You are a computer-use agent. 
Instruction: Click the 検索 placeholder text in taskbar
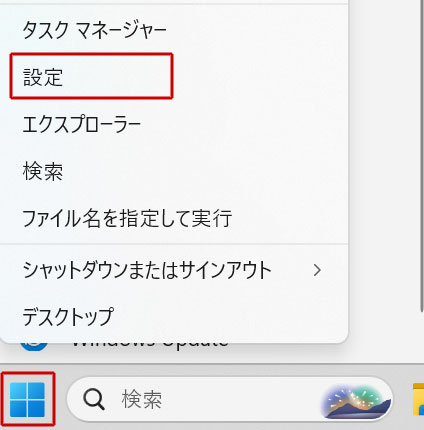pos(142,399)
